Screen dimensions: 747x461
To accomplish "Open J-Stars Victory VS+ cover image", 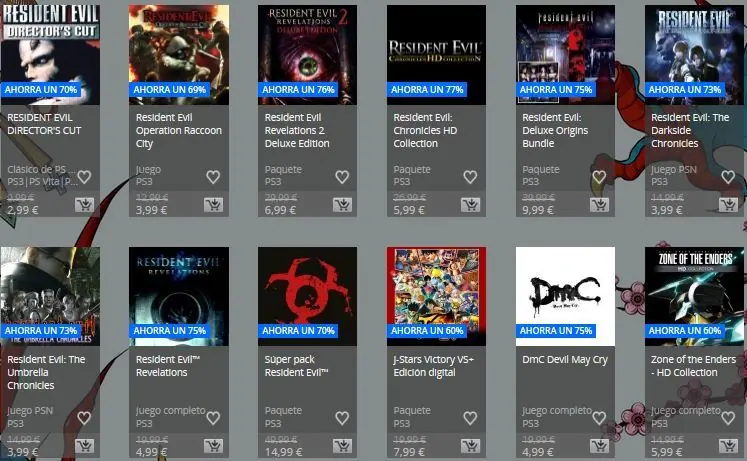I will coord(436,296).
